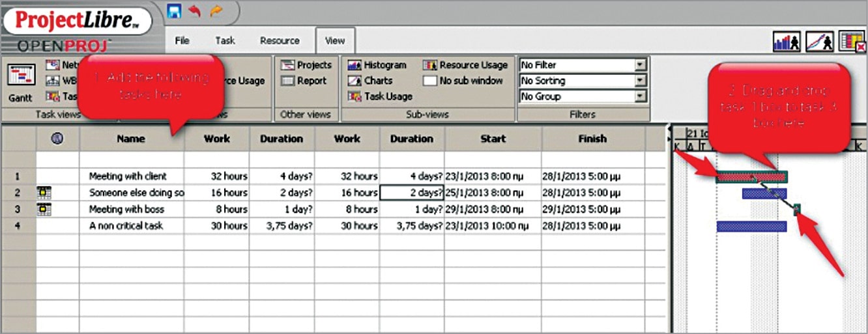Click top-right close sub-window table icon
Screen dimensions: 868x334
[852, 42]
